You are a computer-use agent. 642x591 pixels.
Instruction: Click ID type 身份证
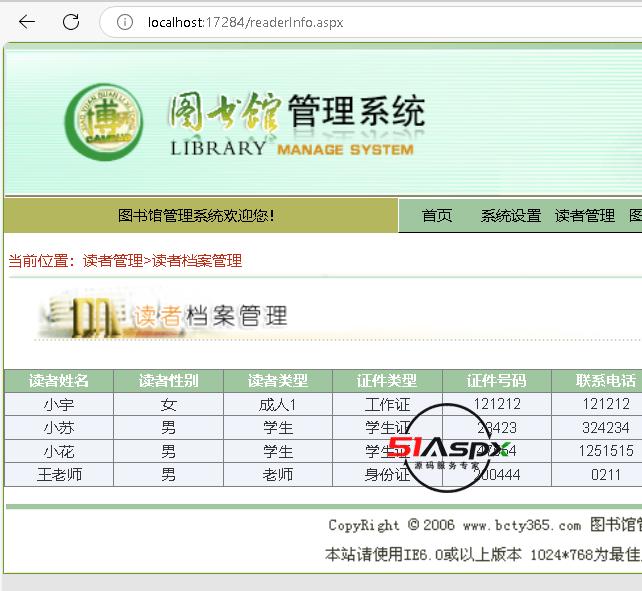click(x=387, y=475)
